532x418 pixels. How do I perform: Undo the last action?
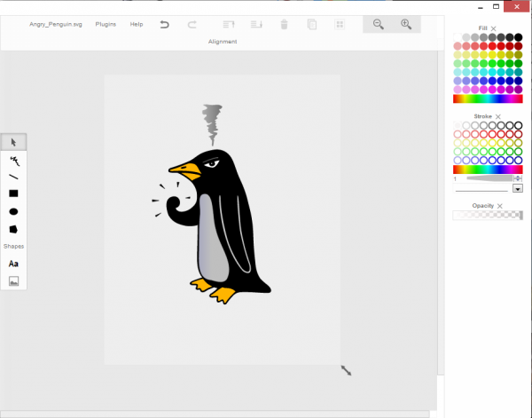164,25
